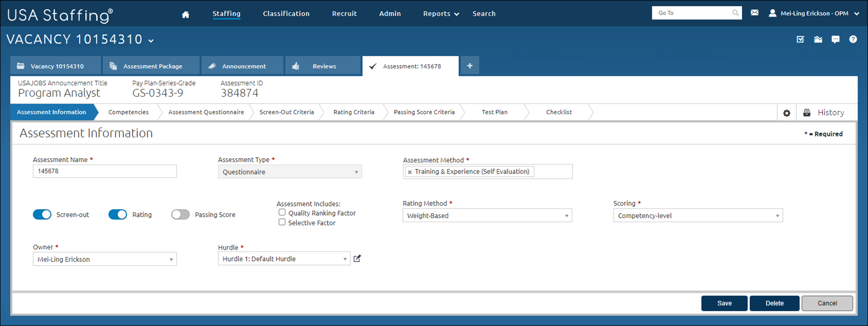The image size is (868, 326).
Task: Click the Save button
Action: (724, 303)
